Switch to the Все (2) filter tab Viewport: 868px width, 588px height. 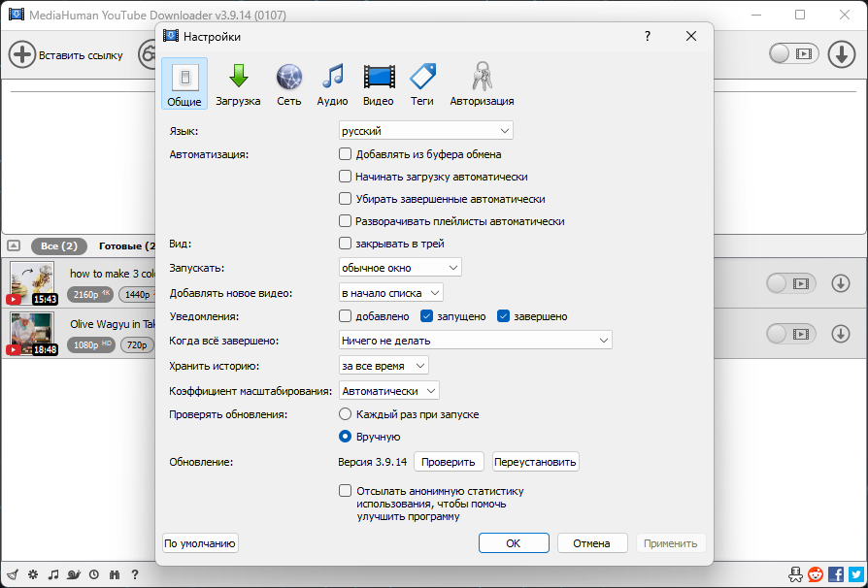[58, 246]
